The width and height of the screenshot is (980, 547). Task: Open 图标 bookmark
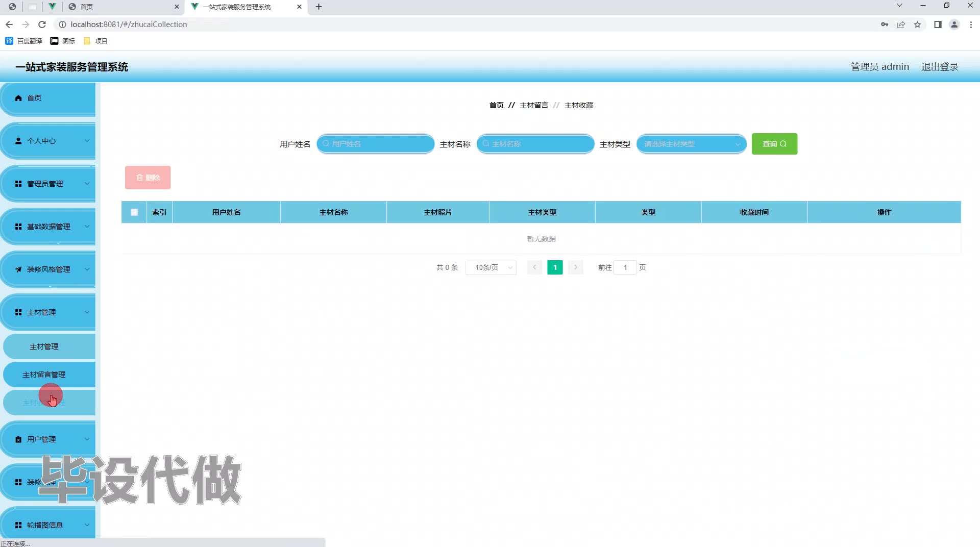(63, 41)
